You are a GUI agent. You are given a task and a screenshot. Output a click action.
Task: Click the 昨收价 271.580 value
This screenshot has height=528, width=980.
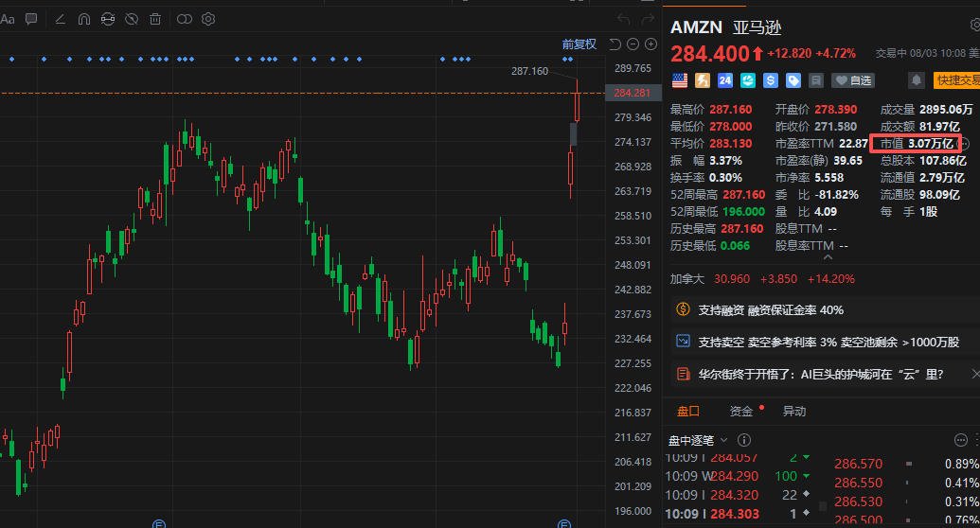tap(836, 126)
